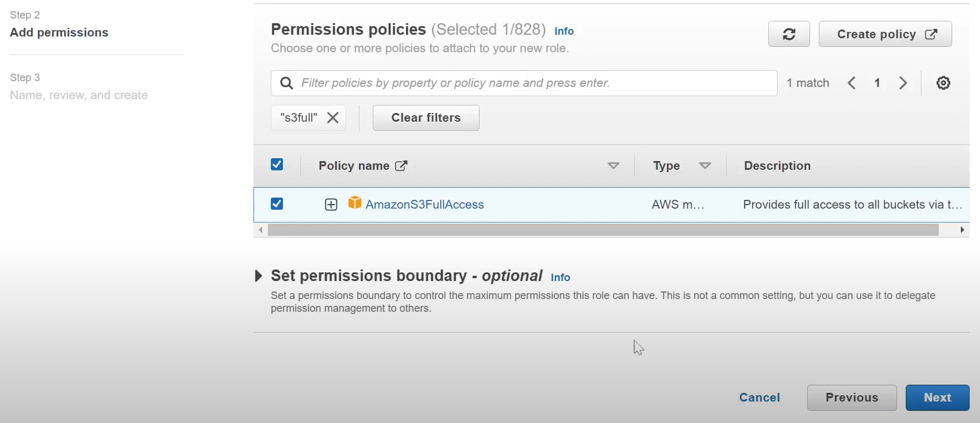Expand Set permissions boundary section
Viewport: 980px width, 423px height.
click(x=259, y=276)
